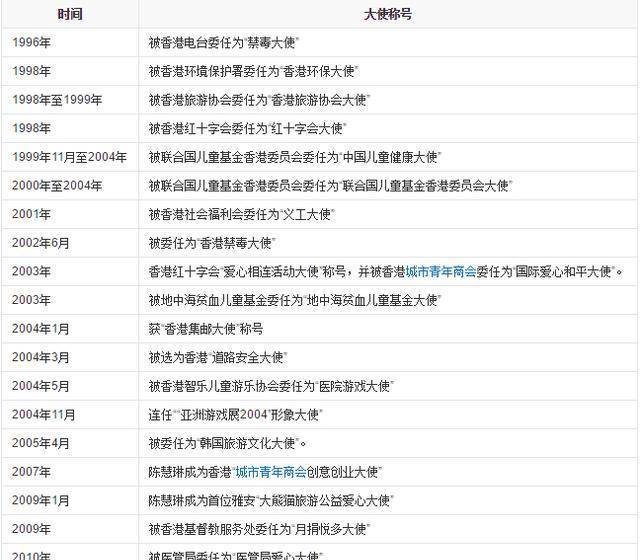Click 2003年 in the 地中海贫血儿童基金 row
The height and width of the screenshot is (560, 640).
[31, 300]
